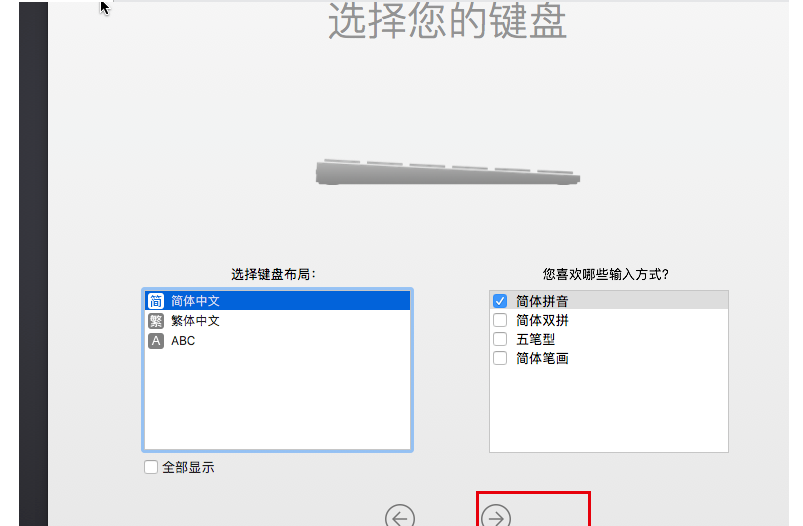Screen dimensions: 803x526
Task: Select 繁体中文 keyboard layout
Action: (x=278, y=321)
